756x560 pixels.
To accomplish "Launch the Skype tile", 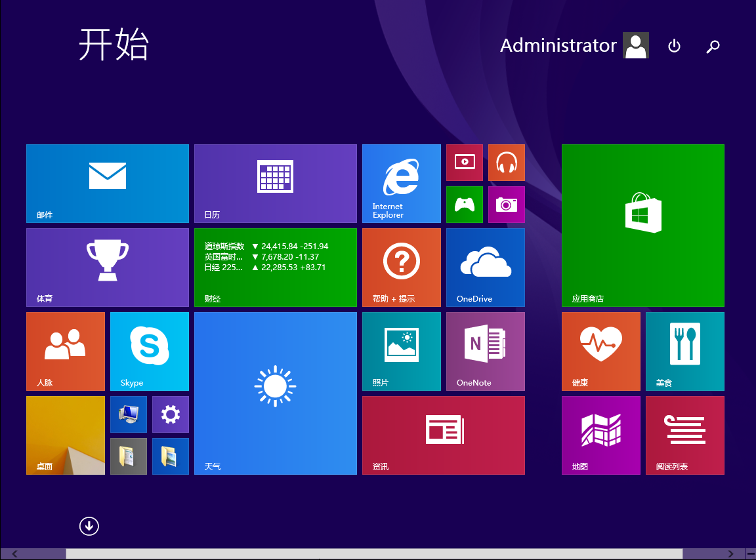I will pos(150,351).
